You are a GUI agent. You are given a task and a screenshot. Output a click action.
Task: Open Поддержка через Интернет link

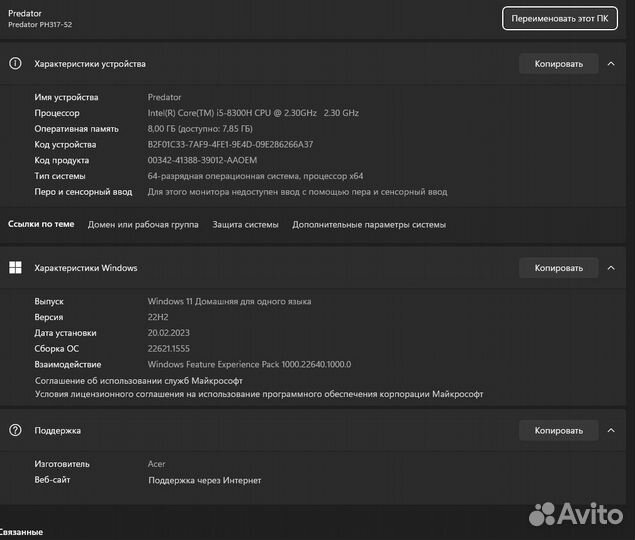point(205,480)
